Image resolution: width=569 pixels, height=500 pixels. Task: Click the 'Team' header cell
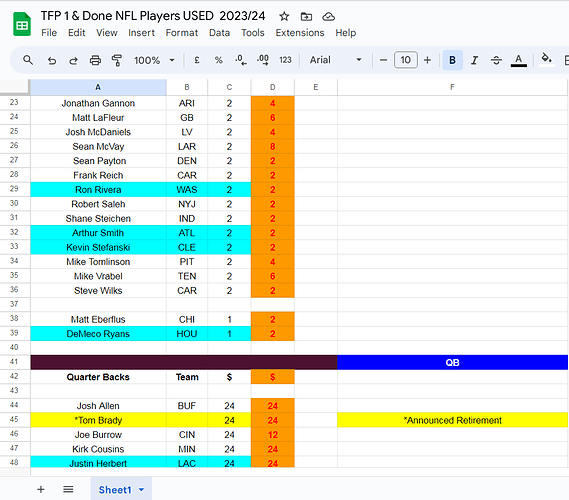point(187,377)
